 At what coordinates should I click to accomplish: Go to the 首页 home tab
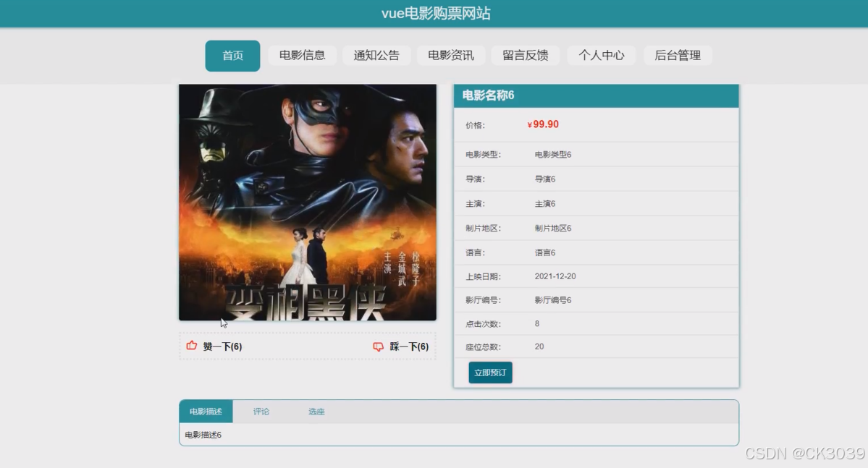coord(232,55)
